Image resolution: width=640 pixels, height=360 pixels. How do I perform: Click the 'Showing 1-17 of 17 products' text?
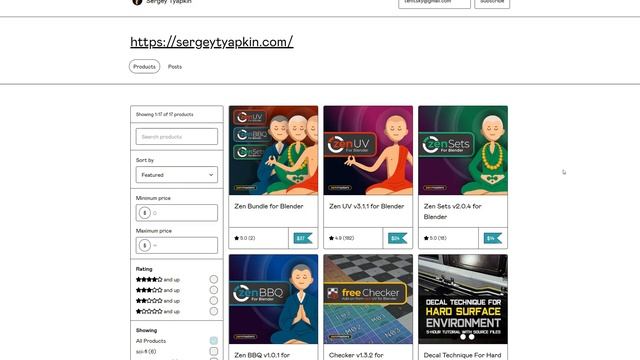(164, 114)
